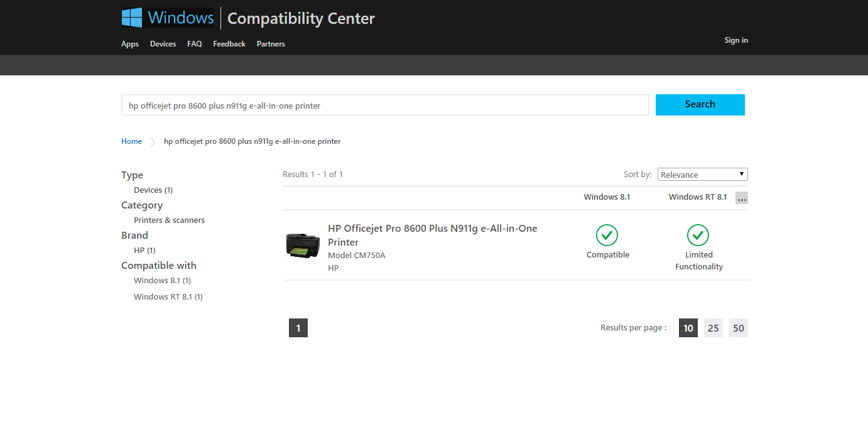Show 25 results per page
This screenshot has height=434, width=868.
coord(713,328)
